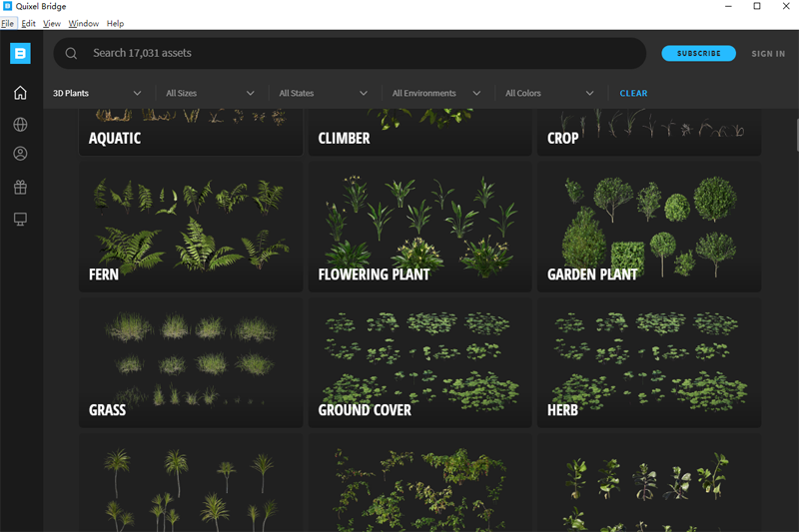Expand the All Sizes filter
This screenshot has height=532, width=799.
coord(210,93)
